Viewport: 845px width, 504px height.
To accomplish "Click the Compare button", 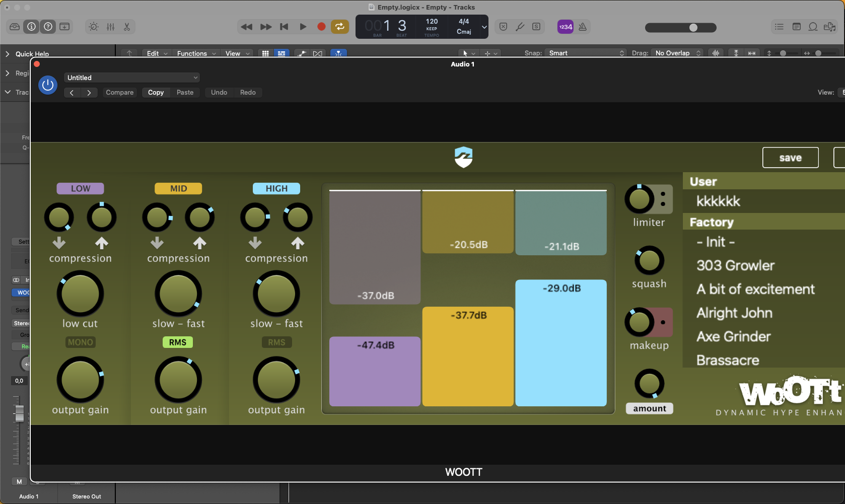I will pyautogui.click(x=120, y=93).
